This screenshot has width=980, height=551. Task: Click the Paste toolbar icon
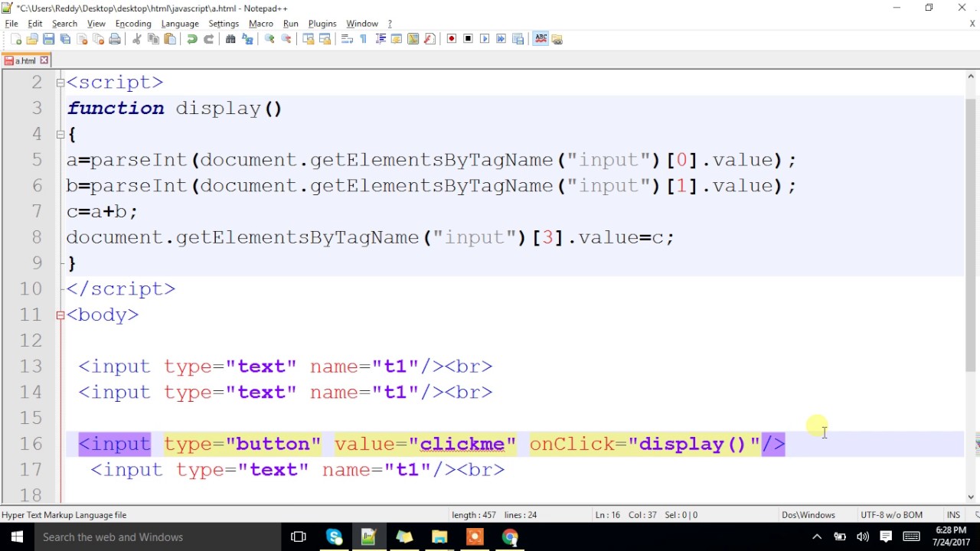(x=170, y=39)
